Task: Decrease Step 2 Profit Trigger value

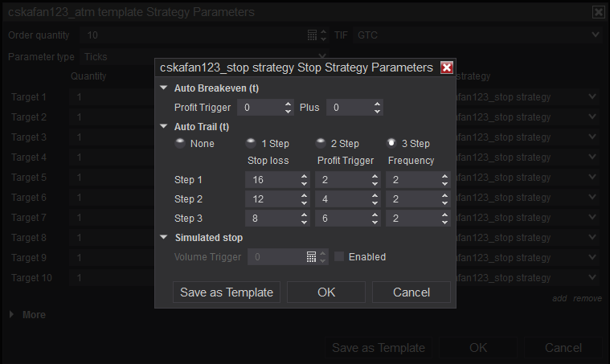Action: [375, 202]
